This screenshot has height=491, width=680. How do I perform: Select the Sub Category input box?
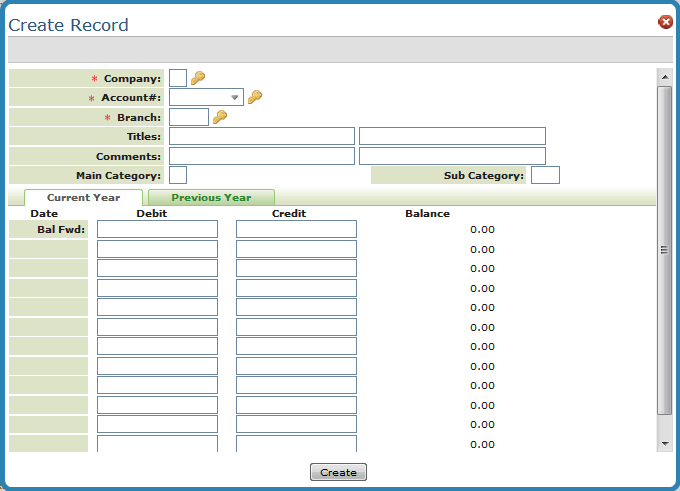click(x=545, y=176)
